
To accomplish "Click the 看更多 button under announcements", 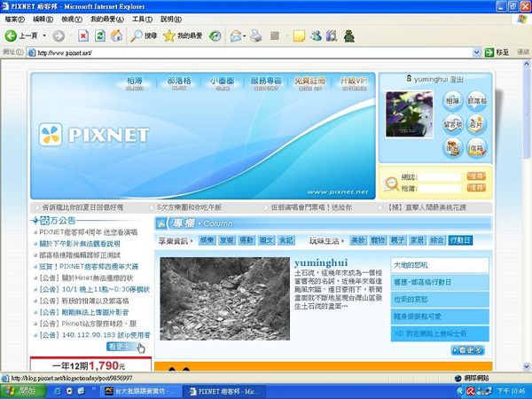I will coord(123,347).
